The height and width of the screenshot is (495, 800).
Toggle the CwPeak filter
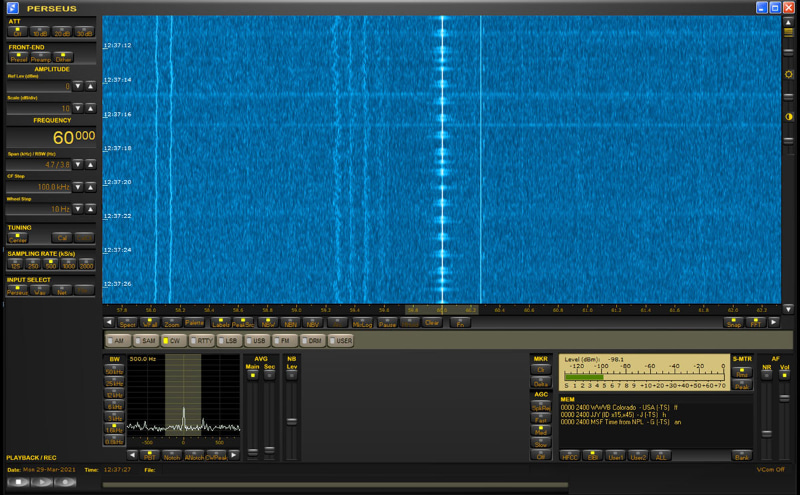pyautogui.click(x=216, y=456)
